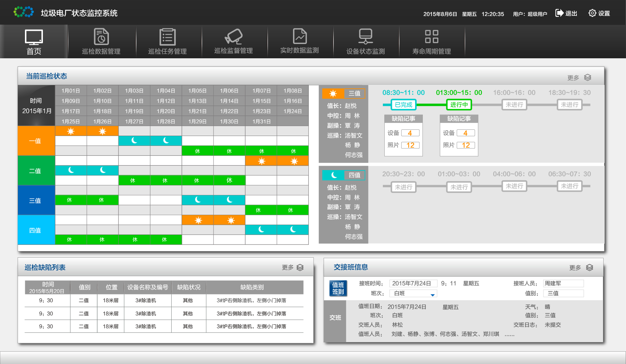
Task: Select the orange 一值 shift row label
Action: (36, 141)
